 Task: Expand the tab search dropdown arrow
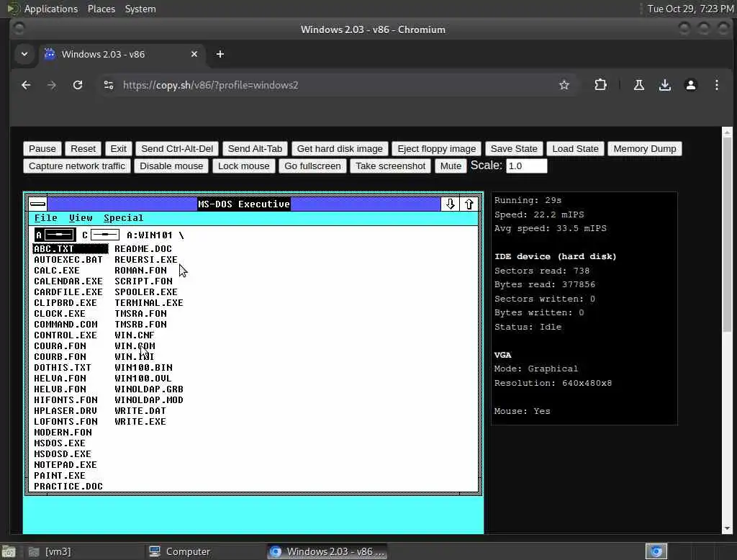[24, 54]
